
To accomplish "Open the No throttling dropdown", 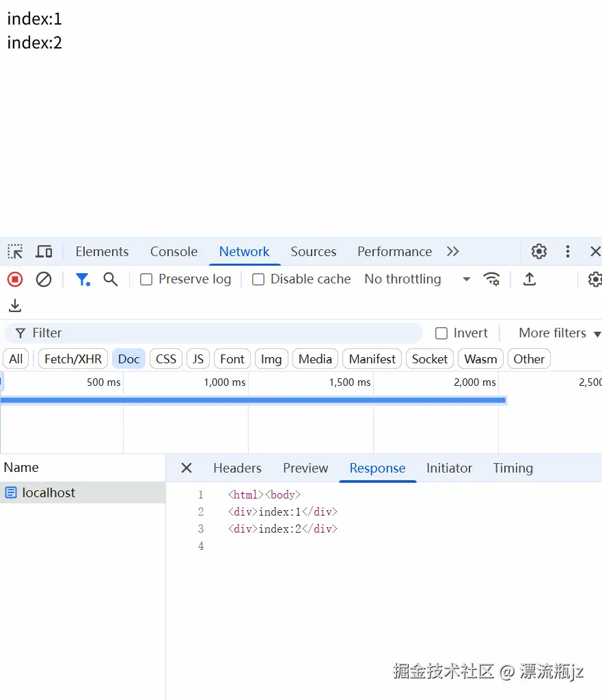I will pyautogui.click(x=417, y=279).
